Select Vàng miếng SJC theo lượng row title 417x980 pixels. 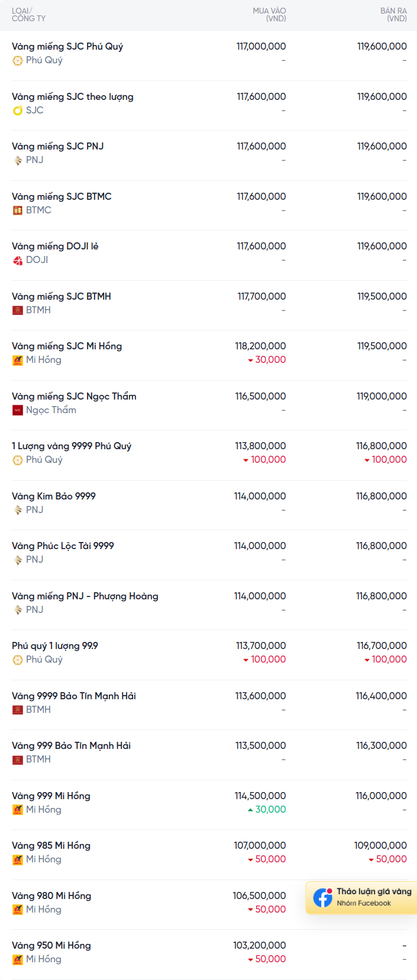click(73, 96)
